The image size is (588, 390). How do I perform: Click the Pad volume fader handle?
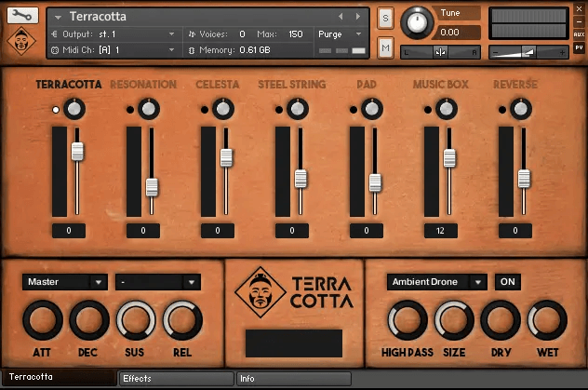pos(375,183)
